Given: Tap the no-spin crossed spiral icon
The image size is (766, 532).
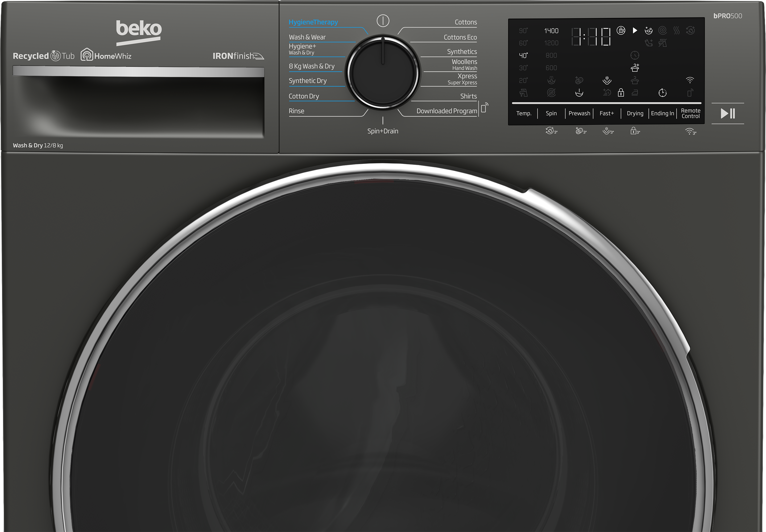Looking at the screenshot, I should tap(551, 93).
